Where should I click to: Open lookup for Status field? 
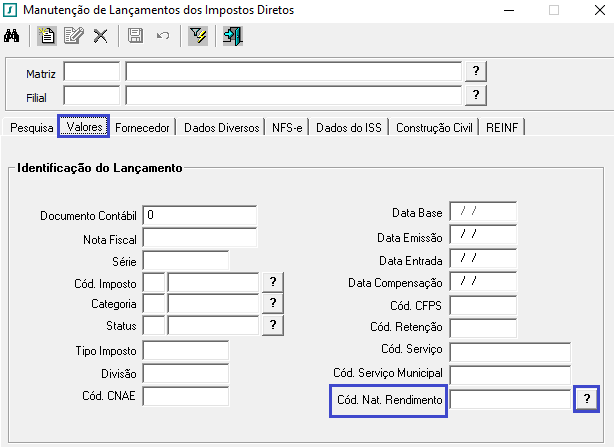point(272,325)
